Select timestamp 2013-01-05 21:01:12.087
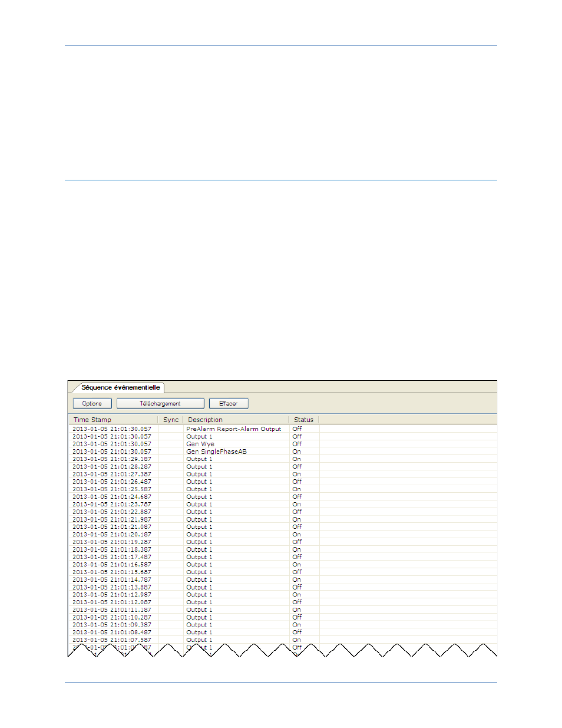The width and height of the screenshot is (562, 728). [x=112, y=602]
